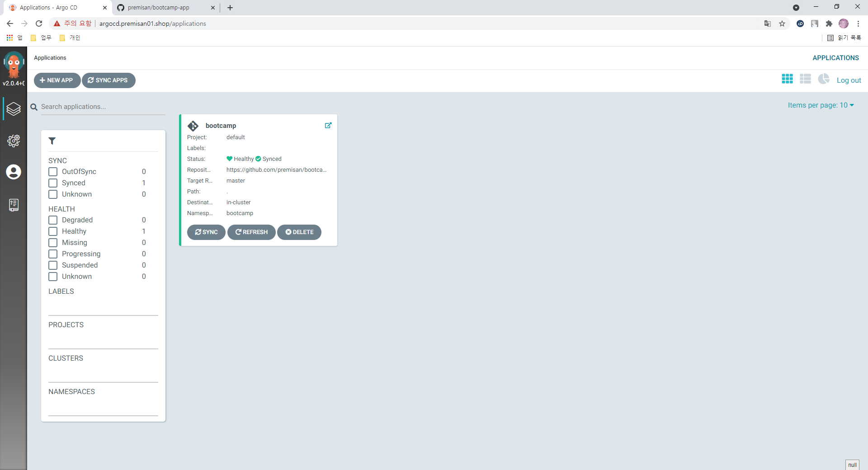Open the apps grid shortcut in bookmarks bar
Viewport: 868px width, 470px height.
coord(9,38)
